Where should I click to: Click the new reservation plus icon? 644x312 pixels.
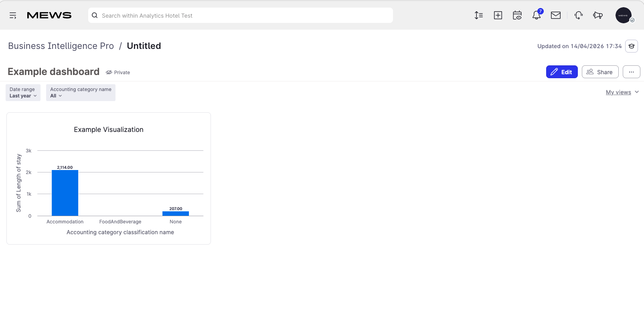tap(498, 16)
